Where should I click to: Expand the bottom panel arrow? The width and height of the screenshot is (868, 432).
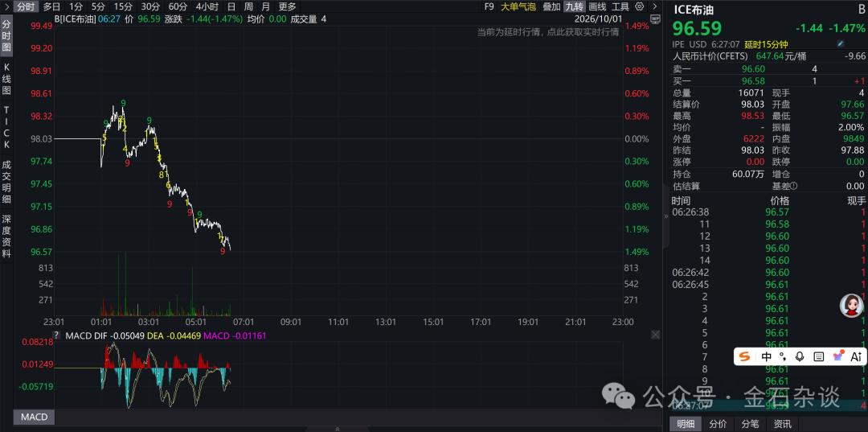pyautogui.click(x=337, y=429)
